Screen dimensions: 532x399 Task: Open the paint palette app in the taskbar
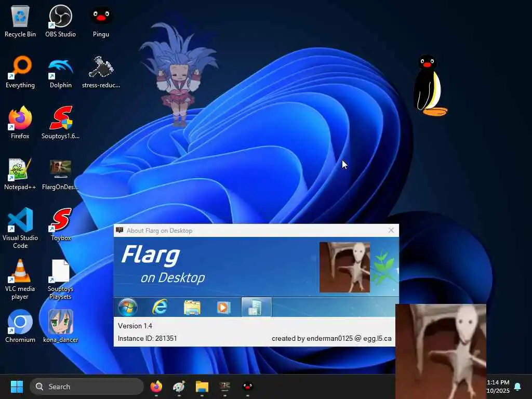click(179, 387)
